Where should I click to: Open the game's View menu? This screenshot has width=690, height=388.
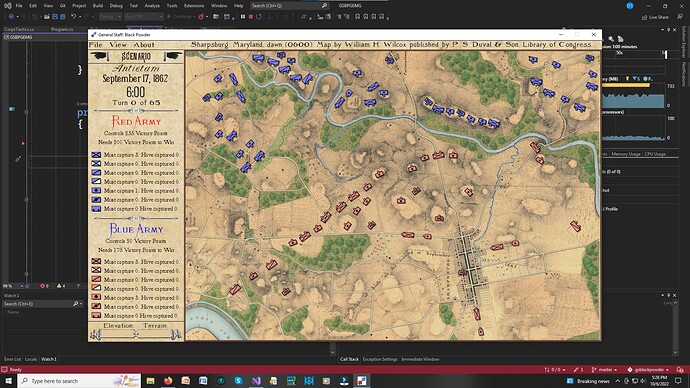[118, 45]
